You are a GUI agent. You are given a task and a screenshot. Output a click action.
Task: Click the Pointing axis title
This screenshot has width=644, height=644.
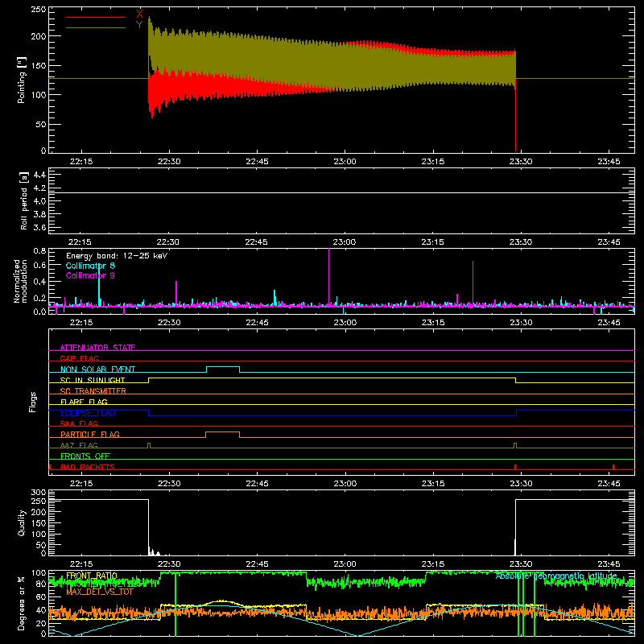coord(22,80)
